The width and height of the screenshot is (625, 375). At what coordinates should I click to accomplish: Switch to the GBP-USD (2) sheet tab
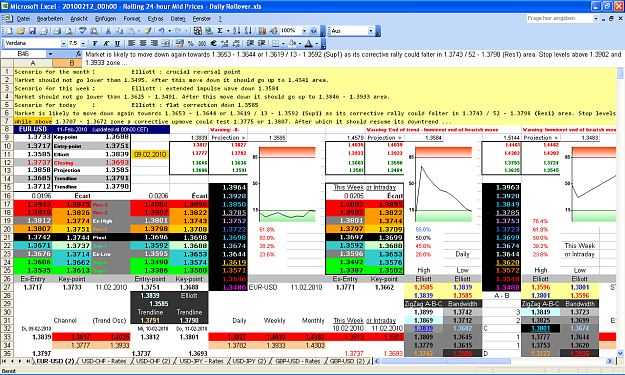coord(347,361)
